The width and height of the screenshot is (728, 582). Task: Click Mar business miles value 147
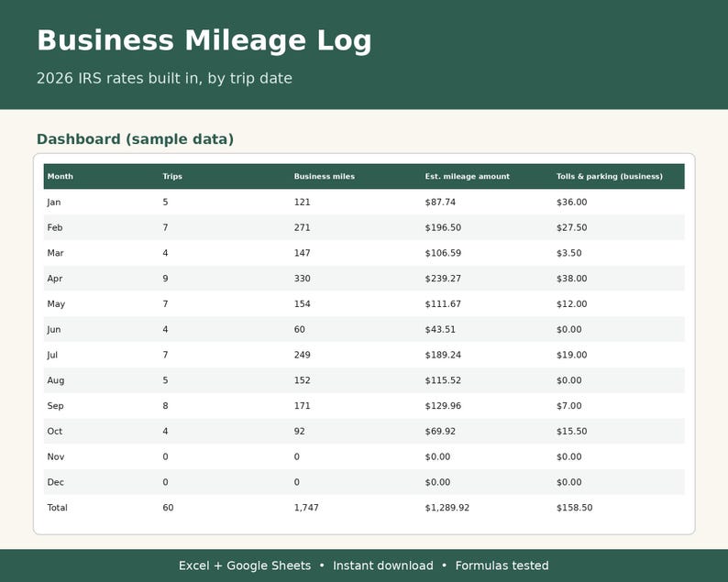pos(302,253)
